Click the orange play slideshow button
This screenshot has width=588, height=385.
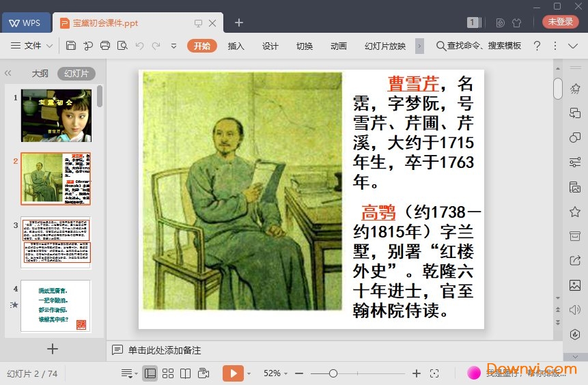point(233,373)
